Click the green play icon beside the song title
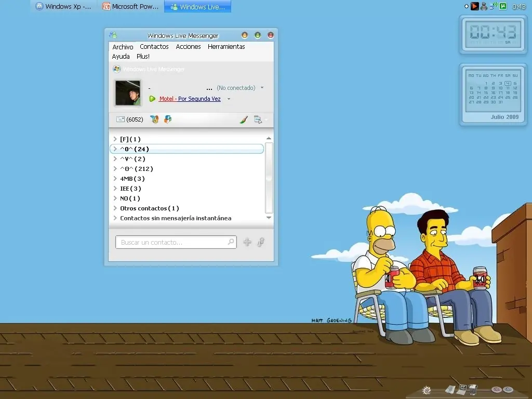Screen dimensions: 532x399 click(152, 99)
